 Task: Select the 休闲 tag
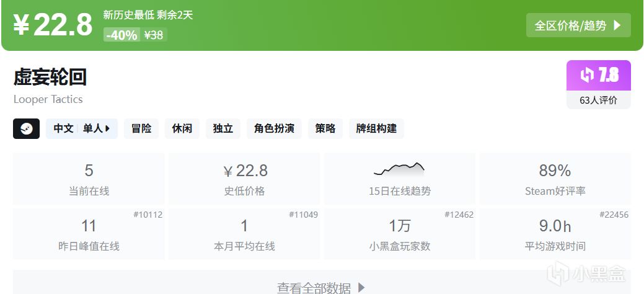point(182,128)
